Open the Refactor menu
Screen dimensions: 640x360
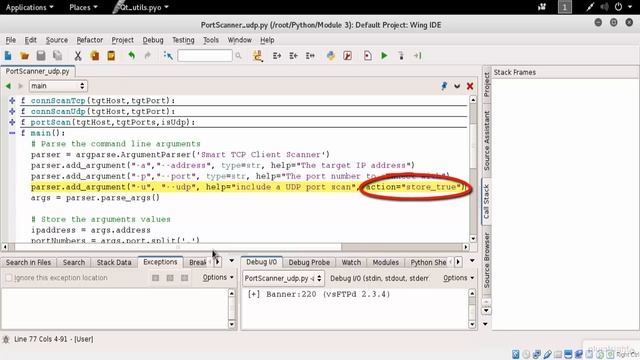click(90, 40)
